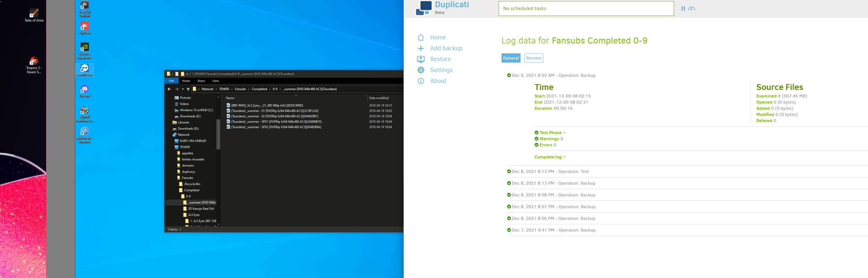868x278 pixels.
Task: Open the View ribbon tab in Explorer
Action: (x=216, y=81)
